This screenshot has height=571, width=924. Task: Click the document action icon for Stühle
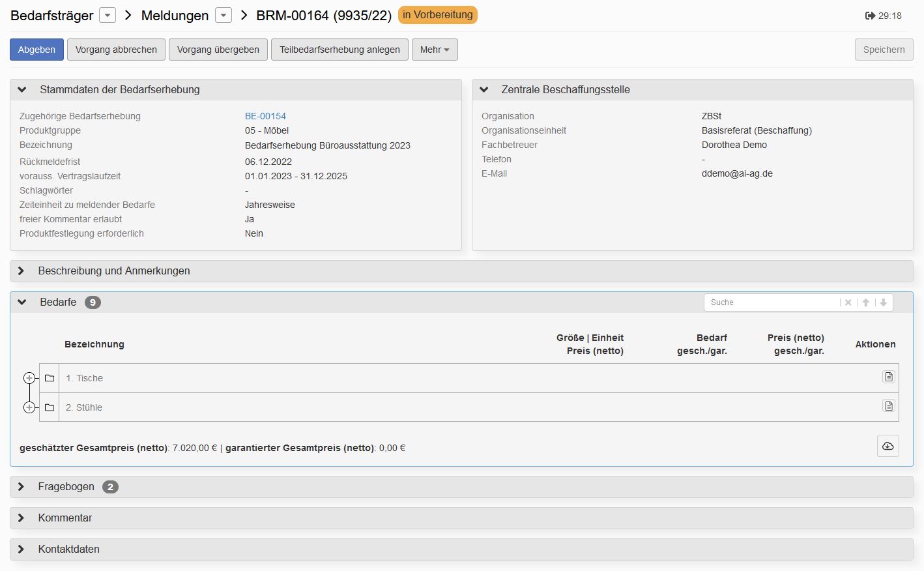click(888, 405)
